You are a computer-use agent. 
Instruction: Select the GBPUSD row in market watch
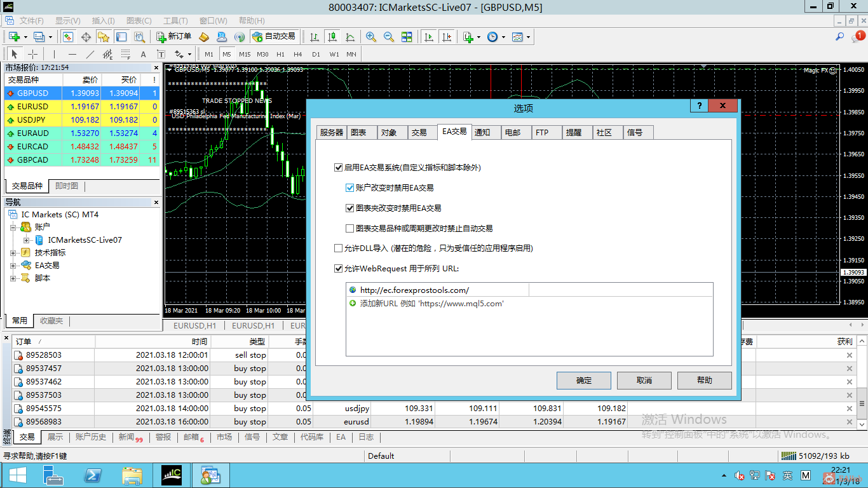click(x=82, y=93)
